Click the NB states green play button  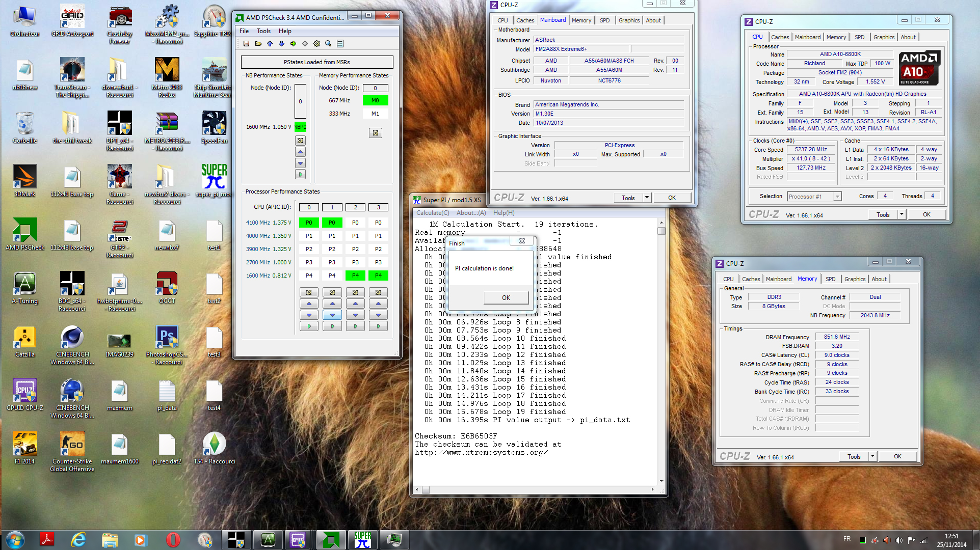pyautogui.click(x=300, y=174)
